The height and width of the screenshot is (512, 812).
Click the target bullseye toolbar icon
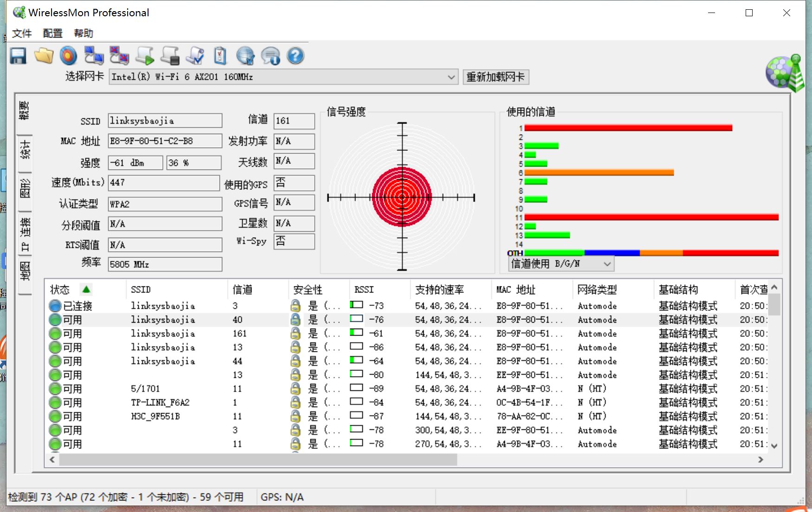(69, 56)
